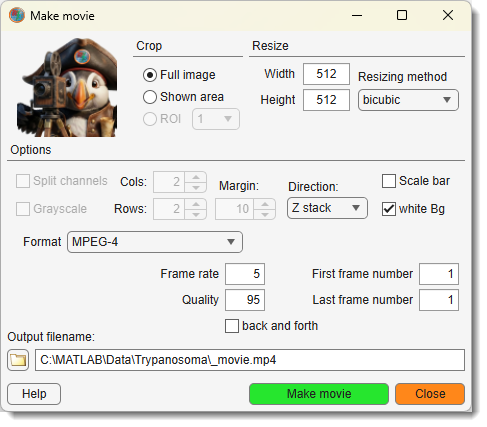Click the "Resizing method" label
This screenshot has height=427, width=487.
pyautogui.click(x=402, y=77)
